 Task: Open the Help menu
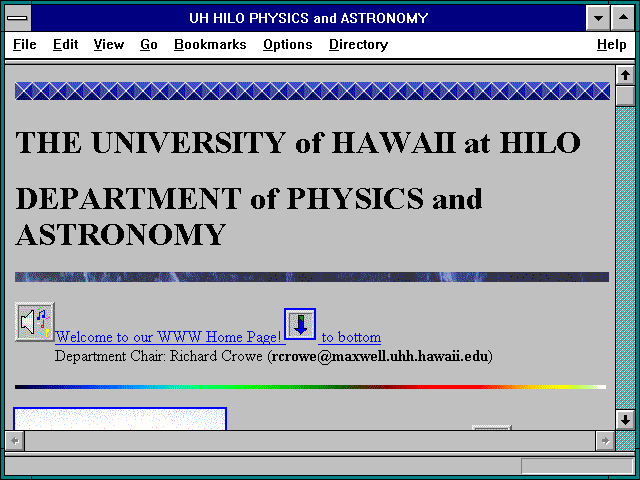pyautogui.click(x=611, y=44)
